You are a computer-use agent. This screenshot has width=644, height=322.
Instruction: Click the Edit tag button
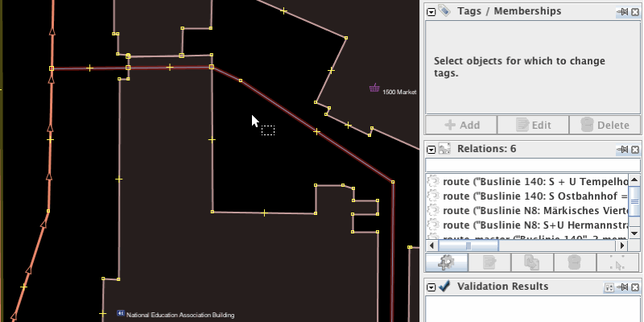click(x=533, y=125)
